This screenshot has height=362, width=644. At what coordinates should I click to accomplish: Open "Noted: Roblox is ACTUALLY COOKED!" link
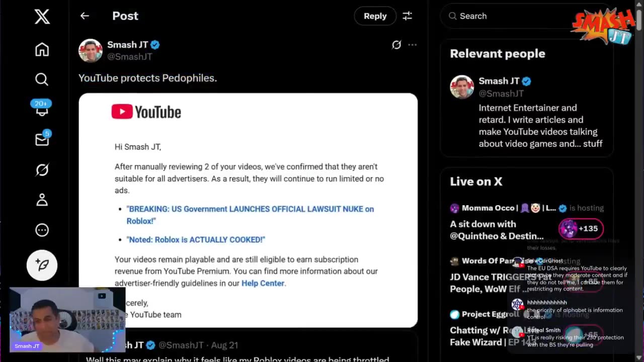click(x=197, y=240)
